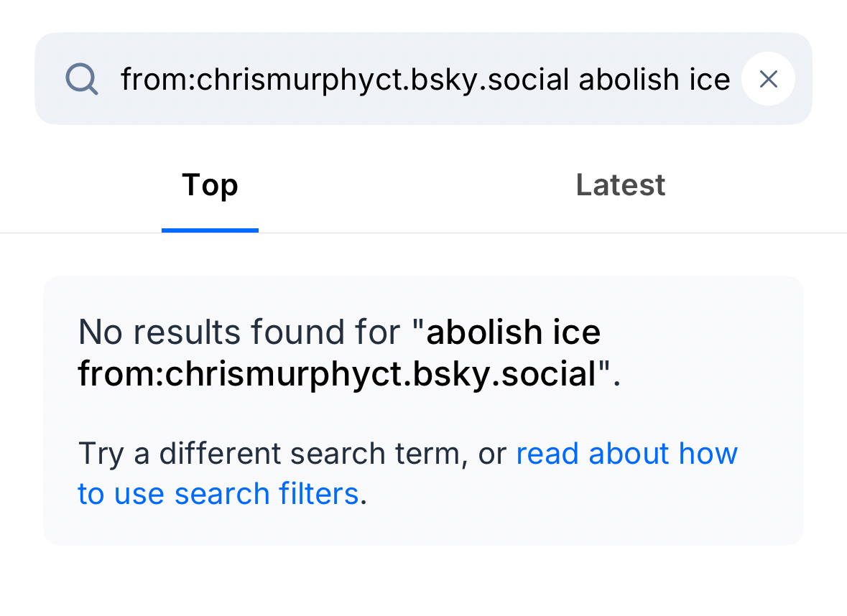This screenshot has width=847, height=616.
Task: Click the blue underline beneath Top tab
Action: click(x=210, y=230)
